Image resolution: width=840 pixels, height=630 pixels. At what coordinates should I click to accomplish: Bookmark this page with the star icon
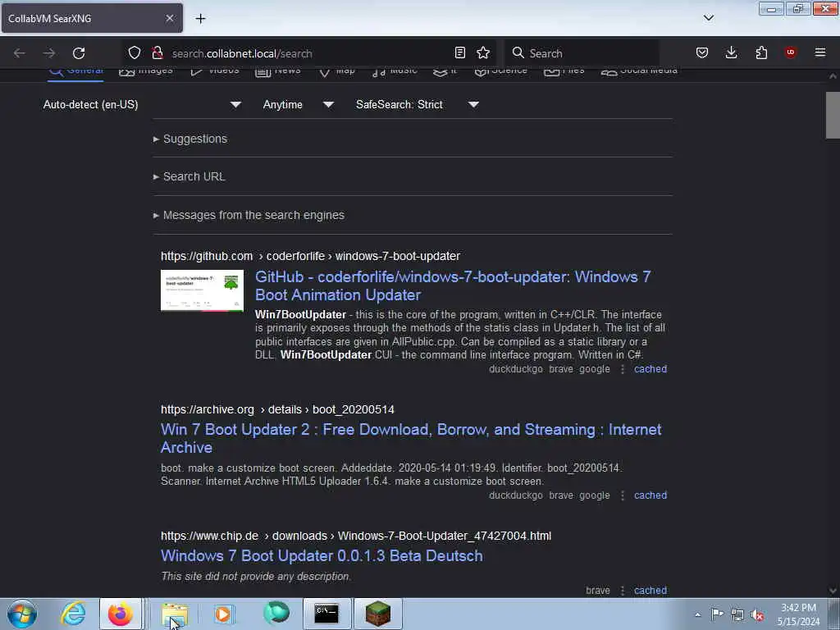[483, 52]
